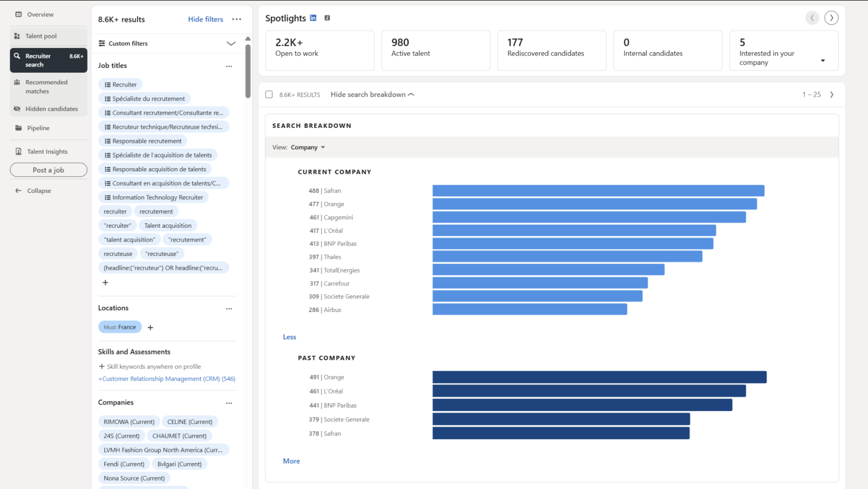Image resolution: width=868 pixels, height=489 pixels.
Task: Go to next Spotlights with right arrow
Action: click(831, 18)
